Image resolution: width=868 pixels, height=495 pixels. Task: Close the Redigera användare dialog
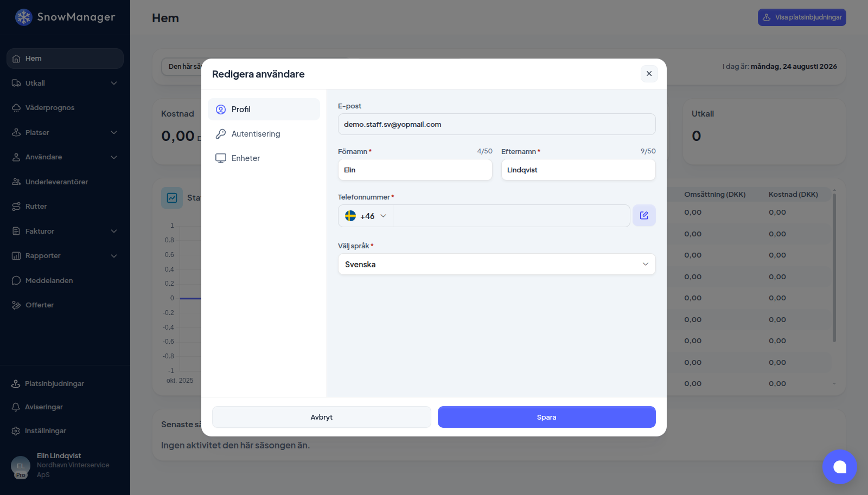(649, 74)
